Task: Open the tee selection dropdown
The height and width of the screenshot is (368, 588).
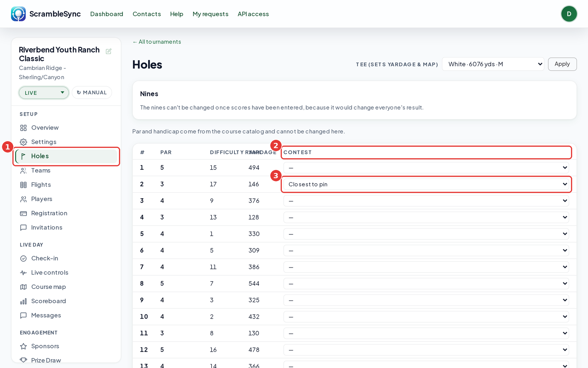Action: point(493,64)
